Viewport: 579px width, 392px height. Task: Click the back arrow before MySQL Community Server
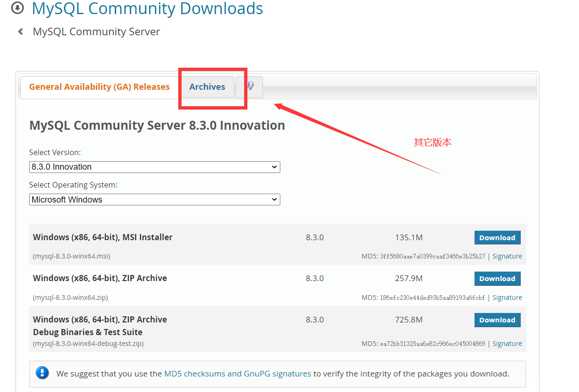20,31
